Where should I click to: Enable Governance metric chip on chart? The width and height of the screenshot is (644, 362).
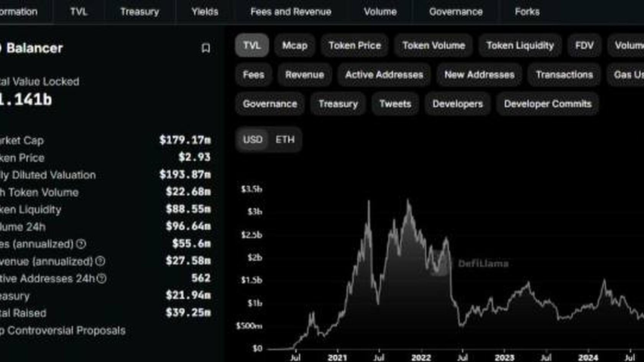270,104
